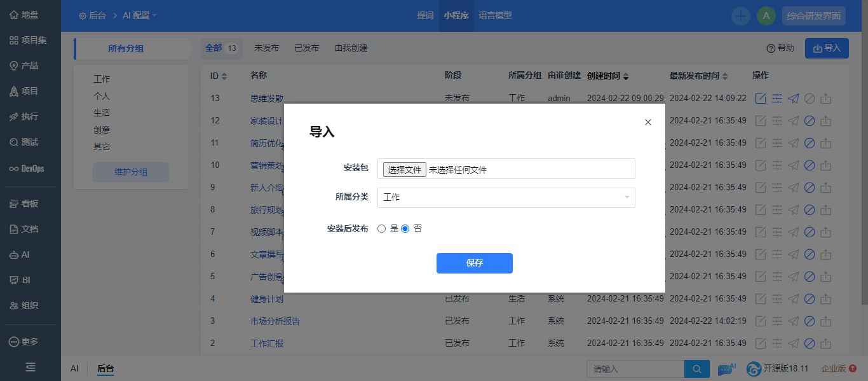Select the 全部 filter tab
The height and width of the screenshot is (381, 868).
(222, 48)
